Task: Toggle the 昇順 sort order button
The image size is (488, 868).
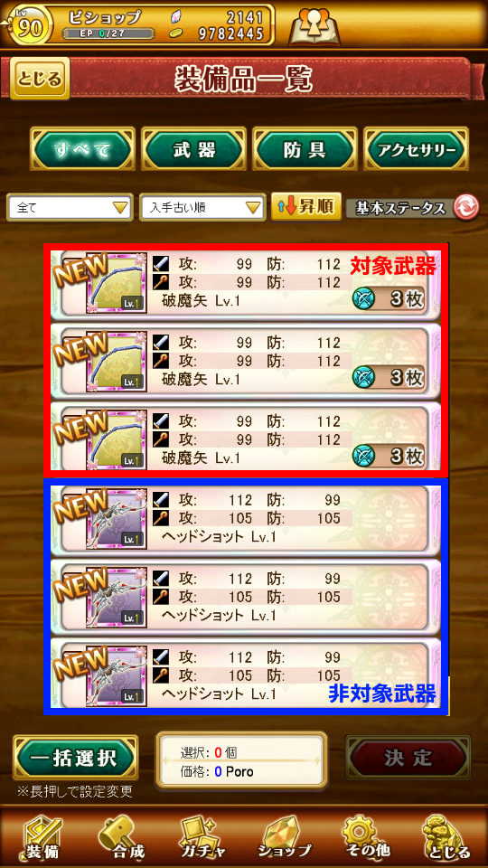Action: point(306,206)
